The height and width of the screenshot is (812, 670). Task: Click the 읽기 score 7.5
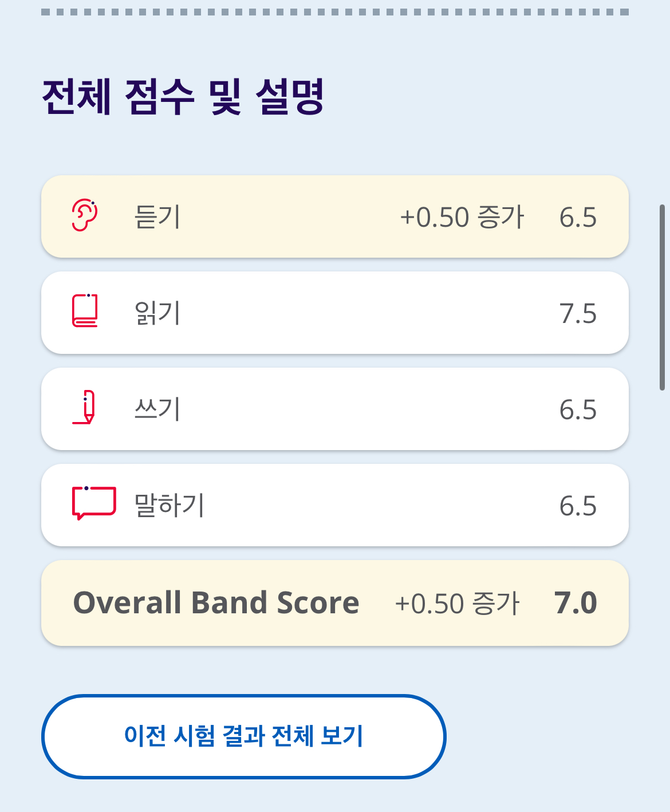[x=578, y=314]
